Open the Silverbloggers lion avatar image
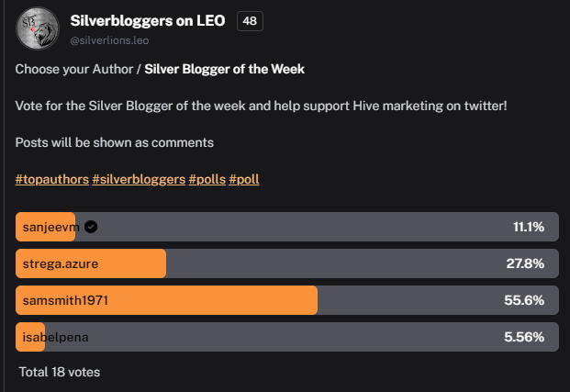The width and height of the screenshot is (570, 392). coord(38,28)
